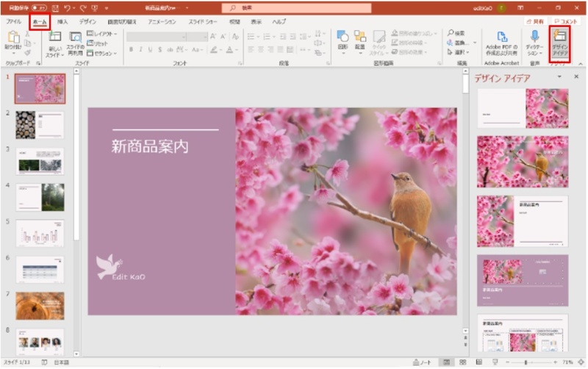Open the 画面切り替え (Transitions) tab
588x369 pixels.
[x=122, y=22]
